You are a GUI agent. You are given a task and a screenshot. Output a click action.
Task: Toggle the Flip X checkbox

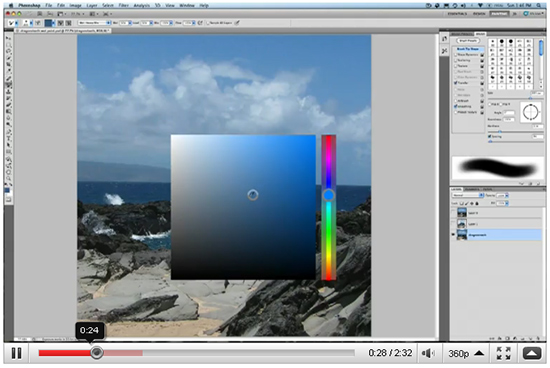[x=491, y=105]
